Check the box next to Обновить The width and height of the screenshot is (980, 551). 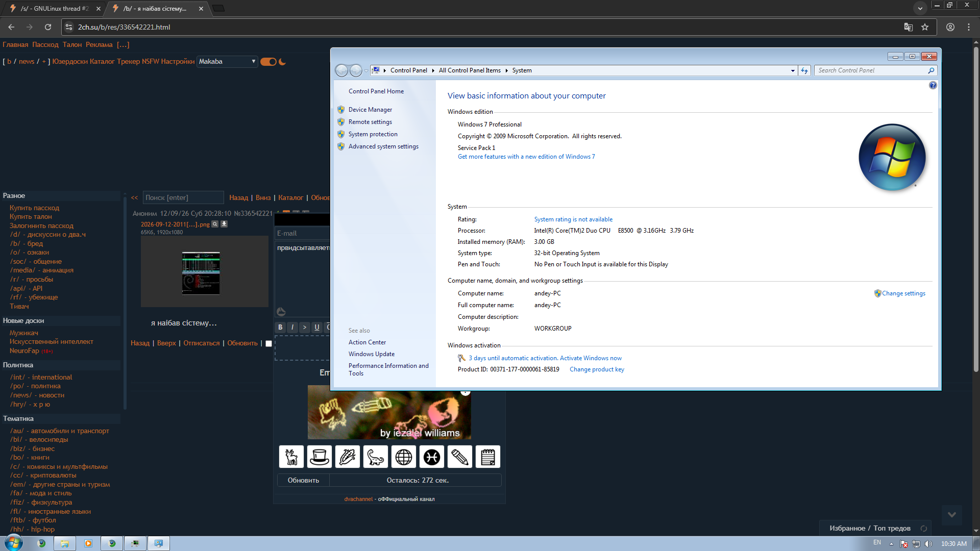click(x=268, y=343)
